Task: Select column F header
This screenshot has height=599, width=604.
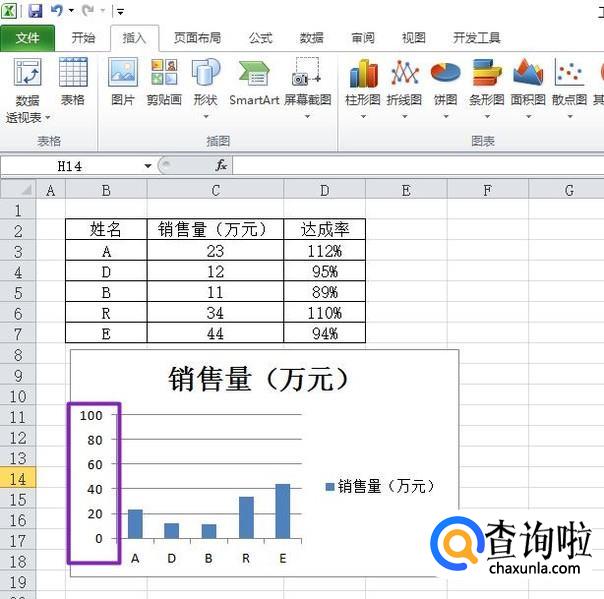Action: [x=488, y=190]
